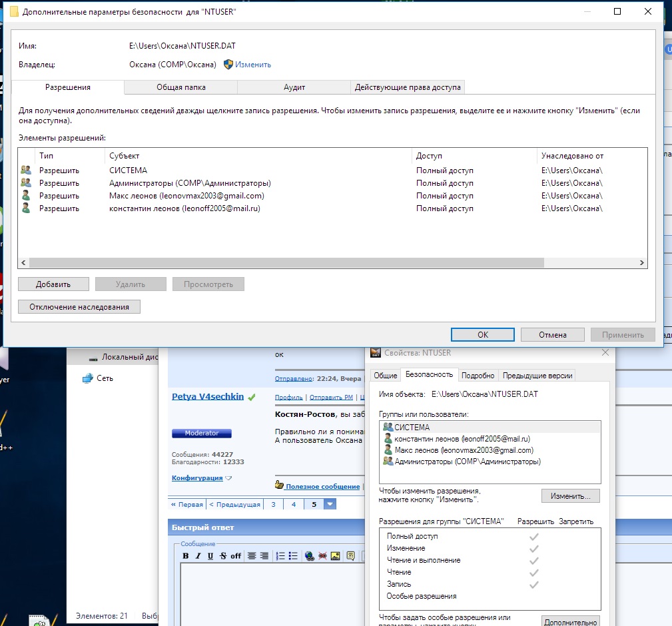Open the Действующие права доступа tab
This screenshot has height=626, width=672.
pos(408,87)
